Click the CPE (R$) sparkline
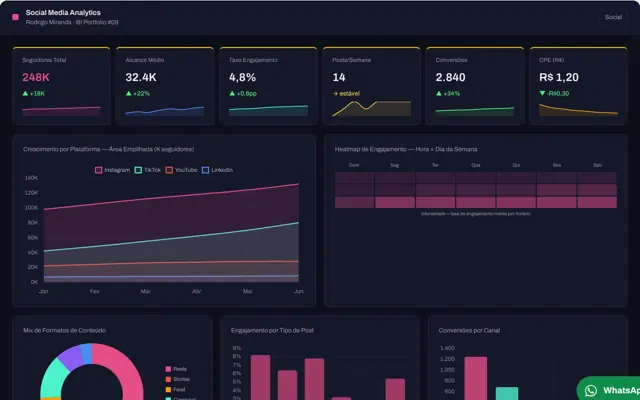Screen dimensions: 640x400 point(578,110)
